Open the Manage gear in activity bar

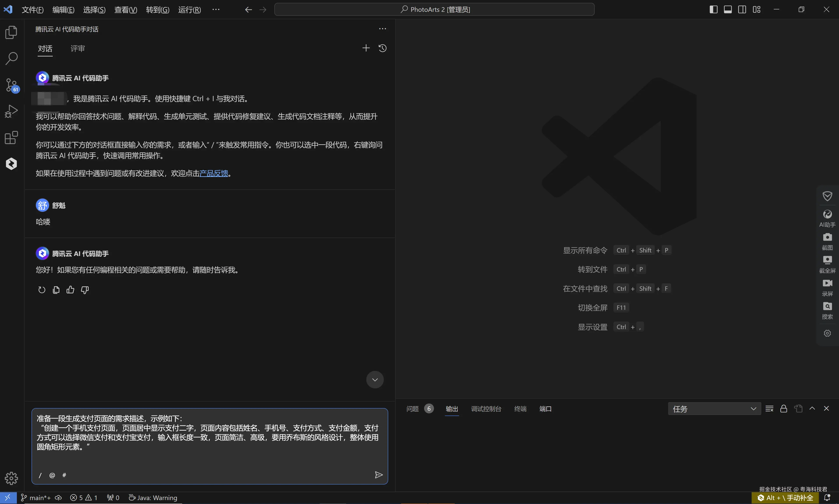(x=12, y=478)
